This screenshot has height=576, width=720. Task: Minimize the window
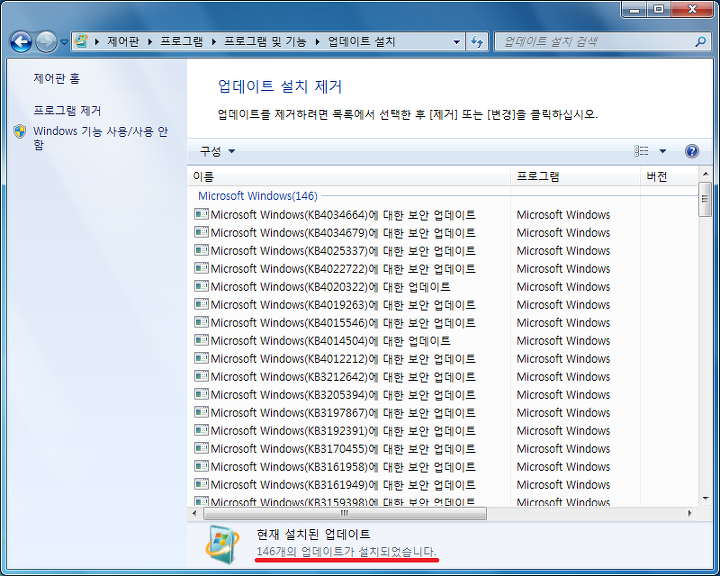click(x=635, y=9)
